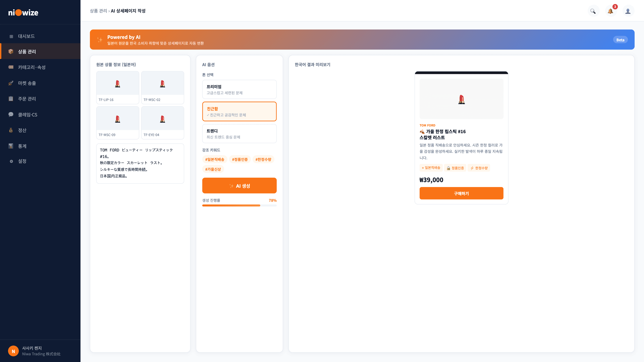Click the 마켓 송출 rocket icon
The height and width of the screenshot is (362, 644).
click(11, 83)
